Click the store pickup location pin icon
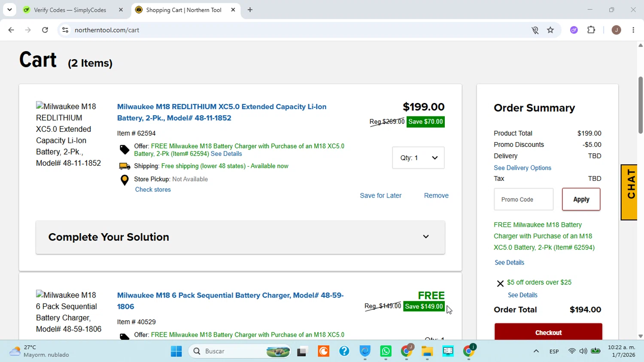The image size is (644, 362). point(125,180)
